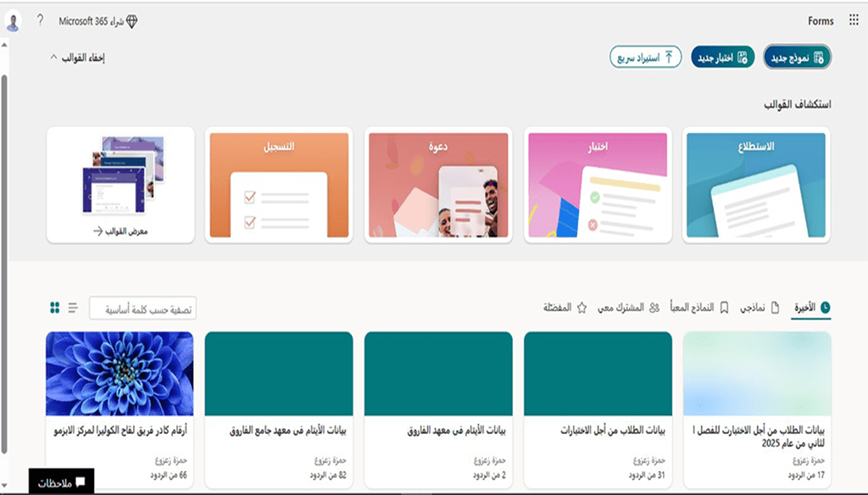Click the '66 من الردود' response count
Viewport: 868px width, 495px height.
pos(169,475)
